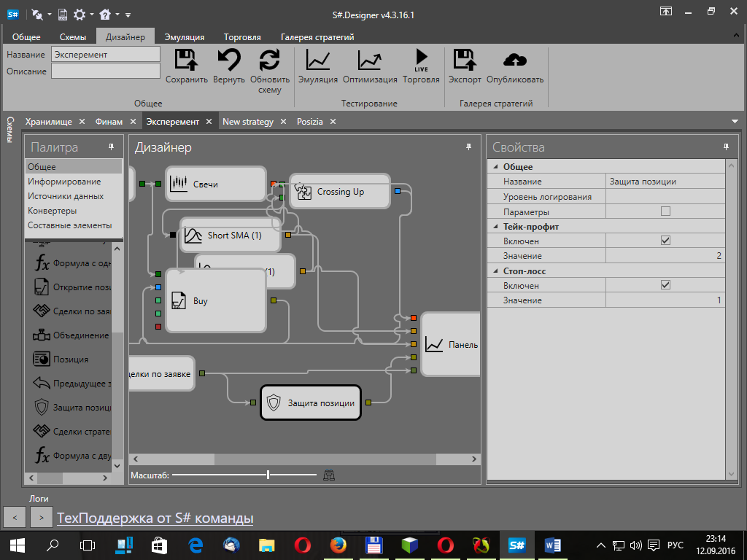Click the Название input field
Screen dimensions: 747x560
point(106,54)
